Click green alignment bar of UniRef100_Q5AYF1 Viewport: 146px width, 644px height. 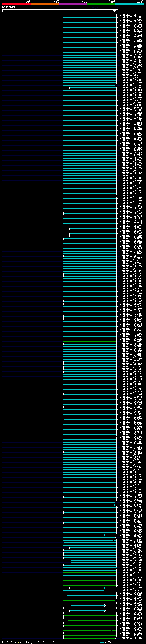point(90,342)
